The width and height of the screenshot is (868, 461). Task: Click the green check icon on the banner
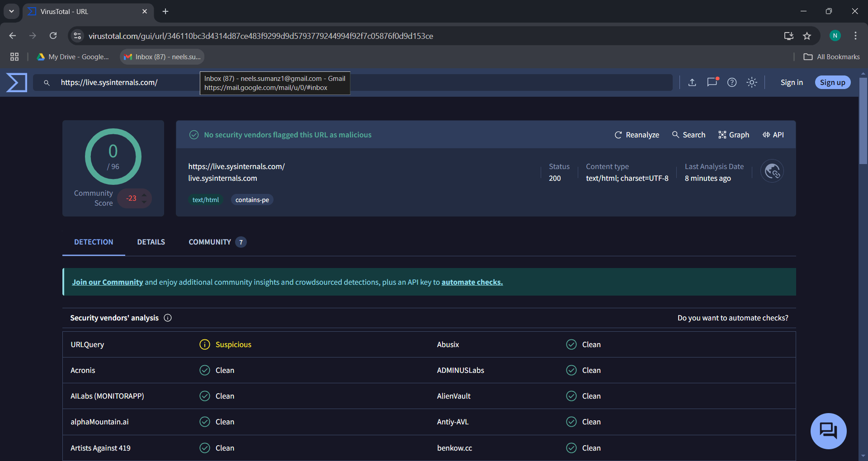point(194,135)
